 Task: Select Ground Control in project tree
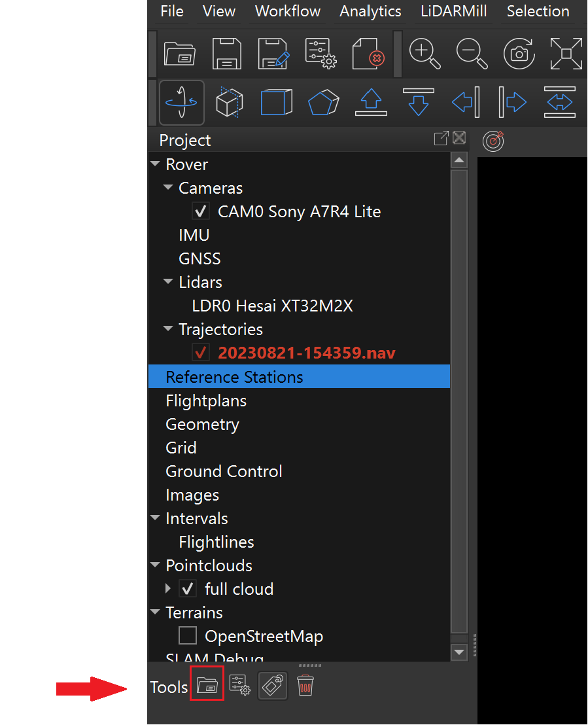point(224,471)
